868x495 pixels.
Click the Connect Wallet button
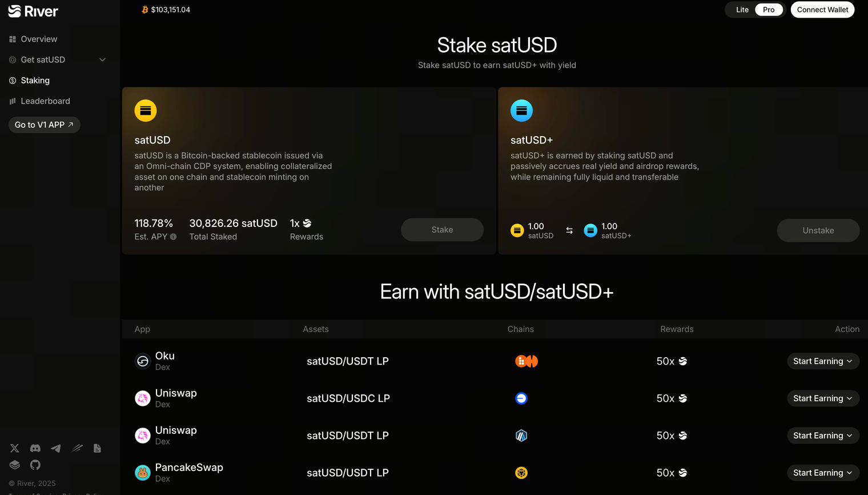(822, 9)
